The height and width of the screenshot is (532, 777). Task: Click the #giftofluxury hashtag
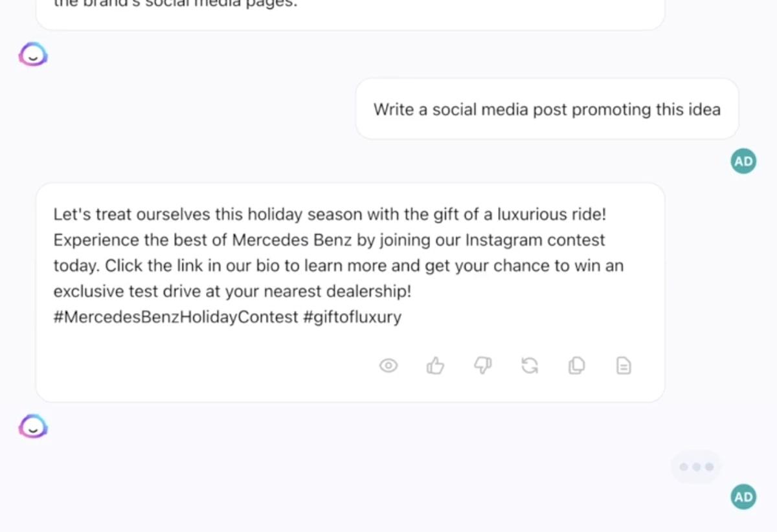(x=352, y=318)
